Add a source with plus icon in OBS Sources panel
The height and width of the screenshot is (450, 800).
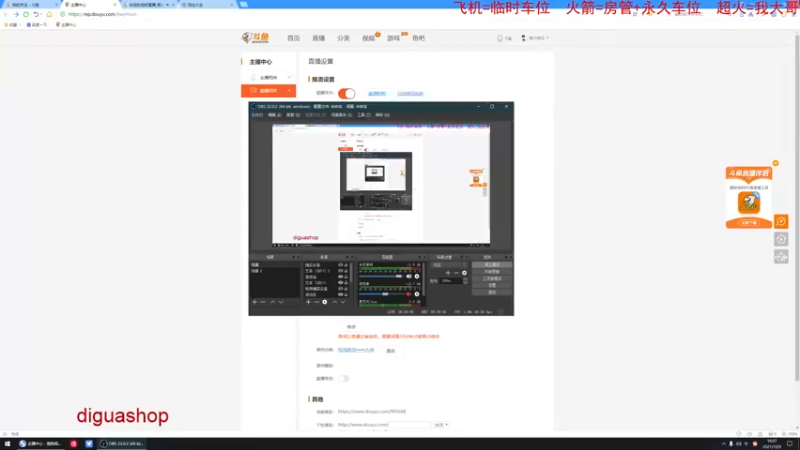(x=308, y=302)
